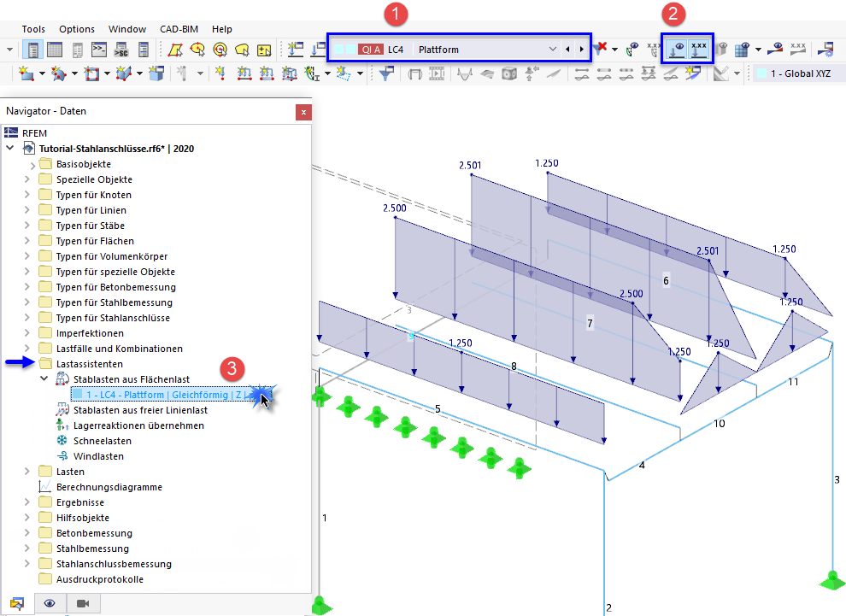
Task: Select the freeform lasso selection tool
Action: pyautogui.click(x=242, y=50)
